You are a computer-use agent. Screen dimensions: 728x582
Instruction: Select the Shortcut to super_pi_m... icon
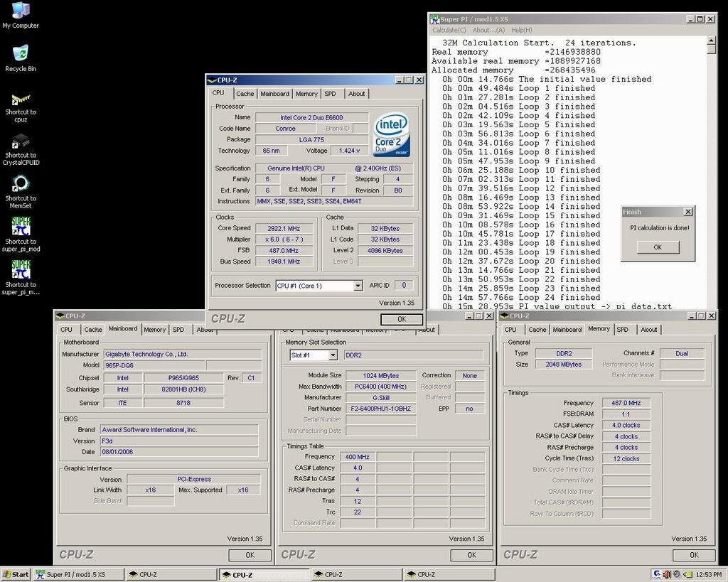[21, 278]
